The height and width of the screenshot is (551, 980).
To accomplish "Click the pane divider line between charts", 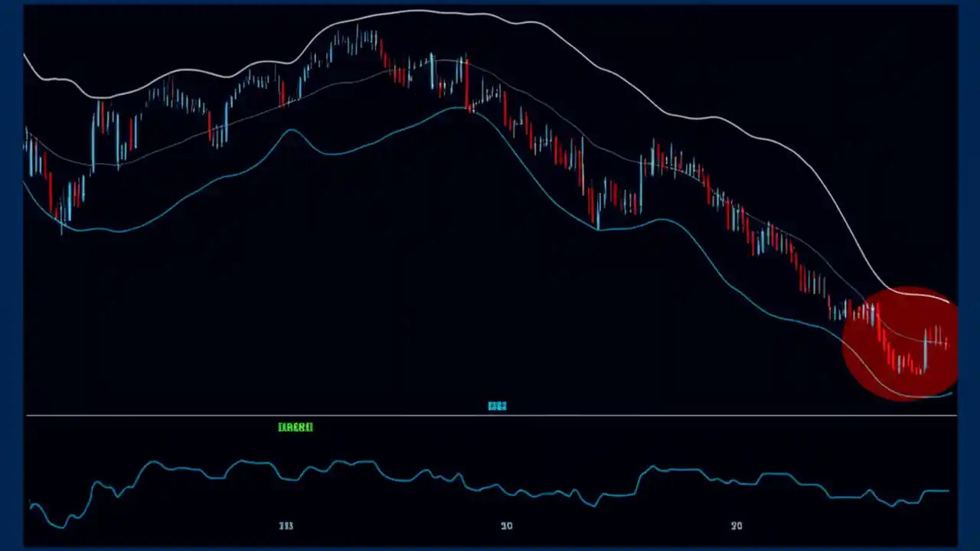I will pos(490,416).
